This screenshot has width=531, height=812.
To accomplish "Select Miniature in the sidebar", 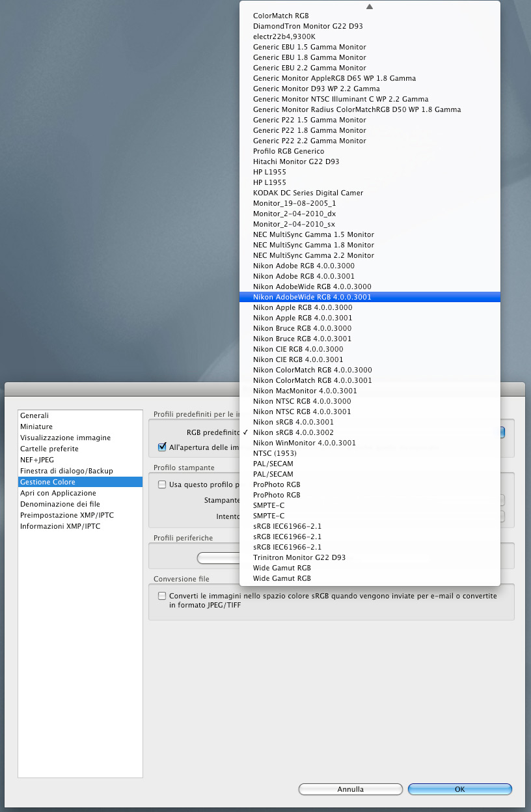I will [80, 427].
